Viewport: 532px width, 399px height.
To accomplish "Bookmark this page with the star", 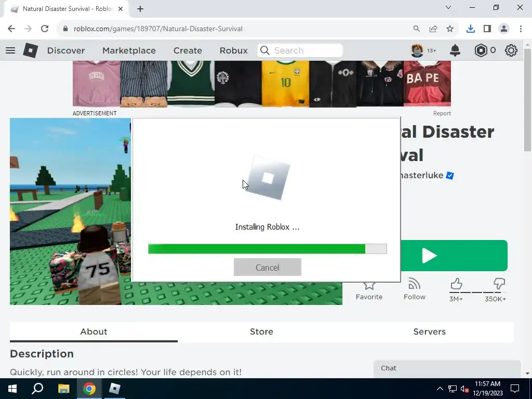I will tap(450, 29).
